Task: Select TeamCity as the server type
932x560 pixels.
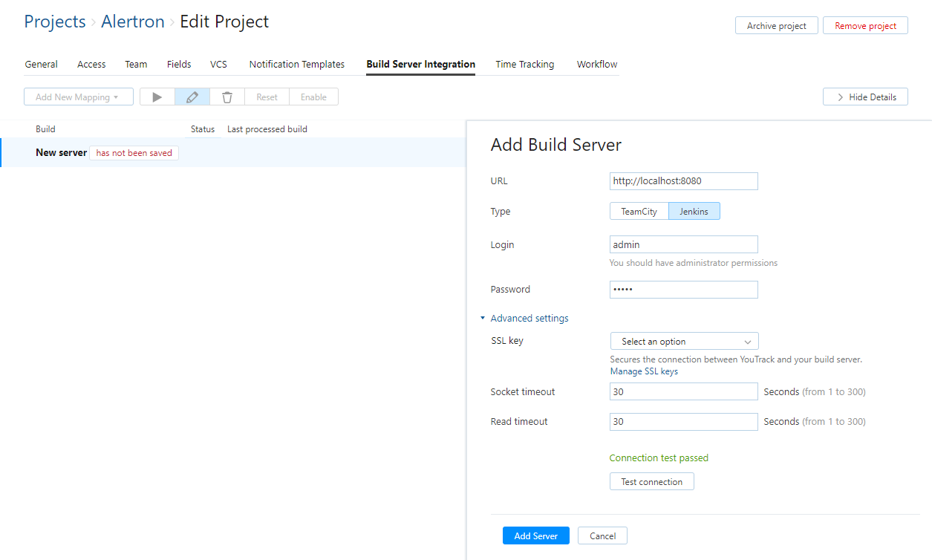Action: pyautogui.click(x=639, y=212)
